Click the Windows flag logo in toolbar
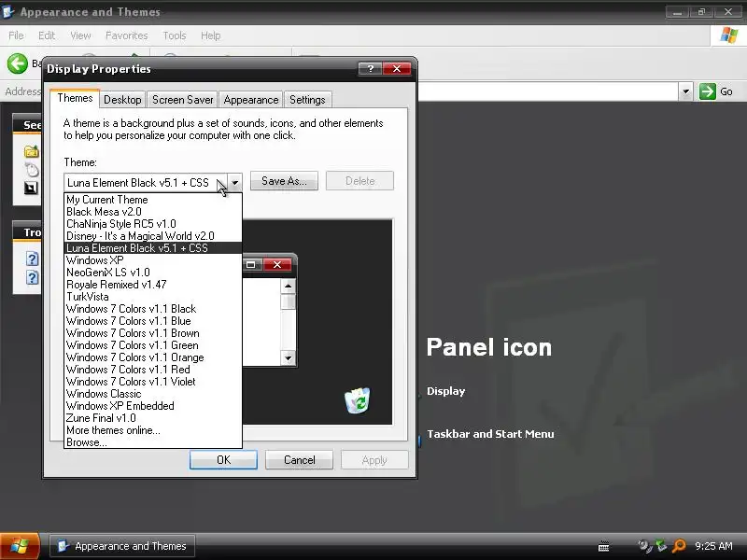Image resolution: width=747 pixels, height=560 pixels. point(729,35)
